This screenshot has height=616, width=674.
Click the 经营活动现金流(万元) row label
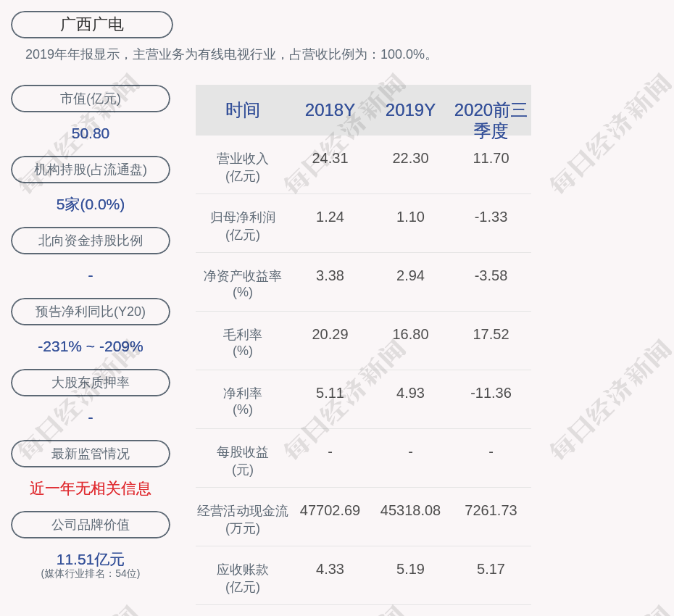(243, 520)
